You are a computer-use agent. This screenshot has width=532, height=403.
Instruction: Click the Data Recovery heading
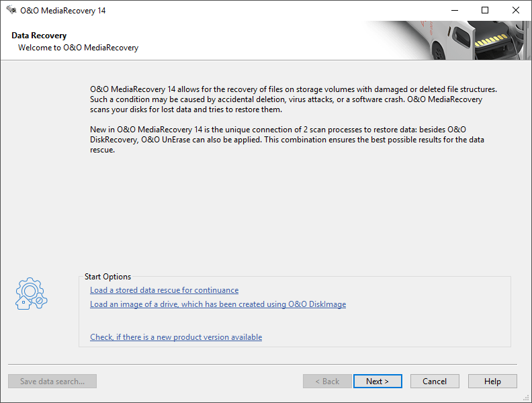(x=39, y=36)
